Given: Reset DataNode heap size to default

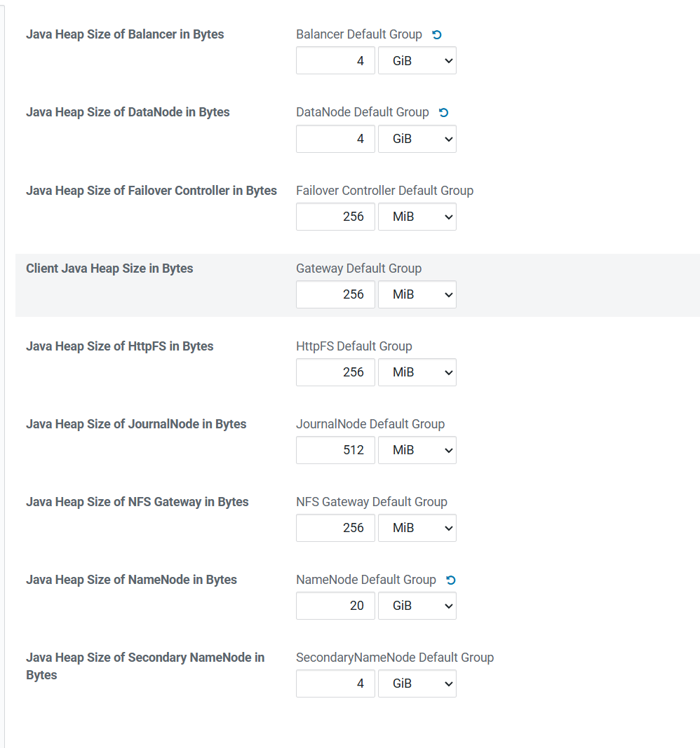Looking at the screenshot, I should coord(443,112).
